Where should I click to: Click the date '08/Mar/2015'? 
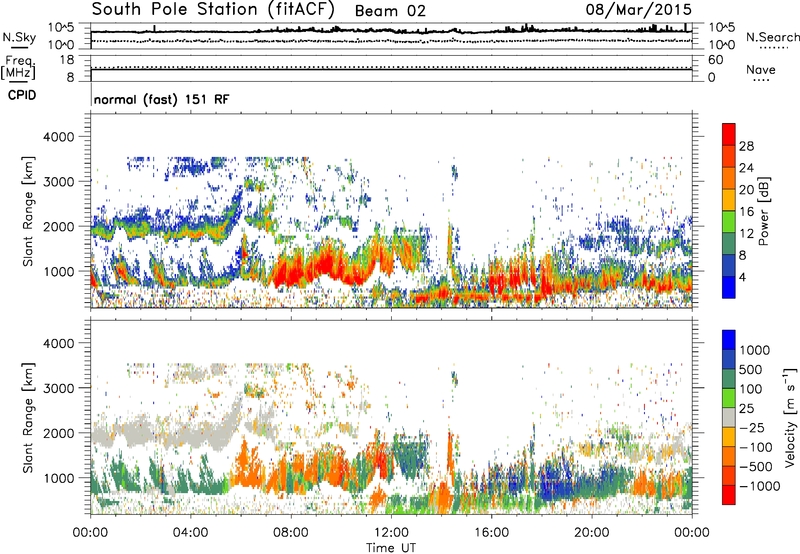pyautogui.click(x=638, y=9)
